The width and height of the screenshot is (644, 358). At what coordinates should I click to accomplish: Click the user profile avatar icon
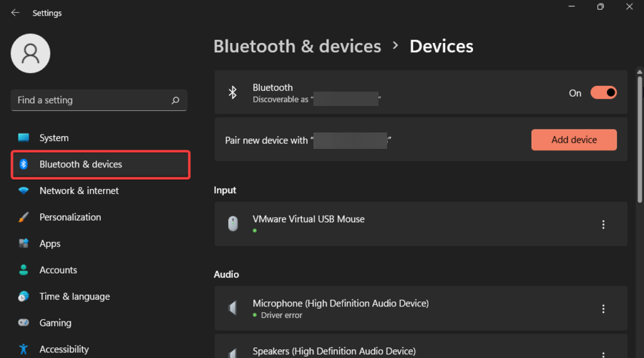(30, 54)
